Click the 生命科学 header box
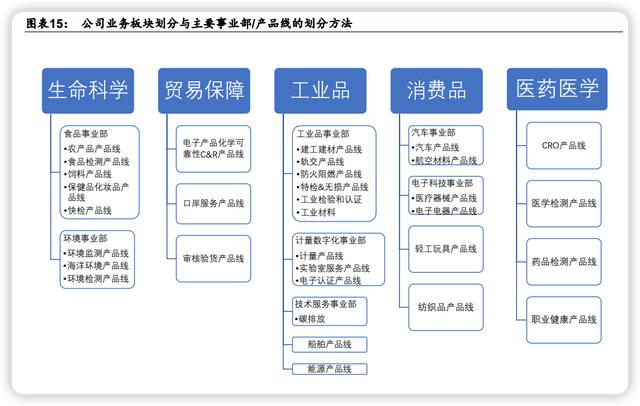640x406 pixels. click(88, 90)
